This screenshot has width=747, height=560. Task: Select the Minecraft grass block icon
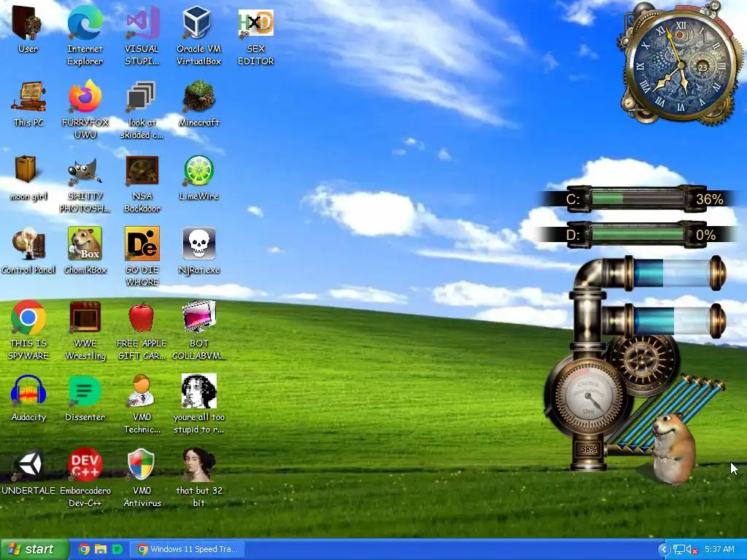coord(198,97)
